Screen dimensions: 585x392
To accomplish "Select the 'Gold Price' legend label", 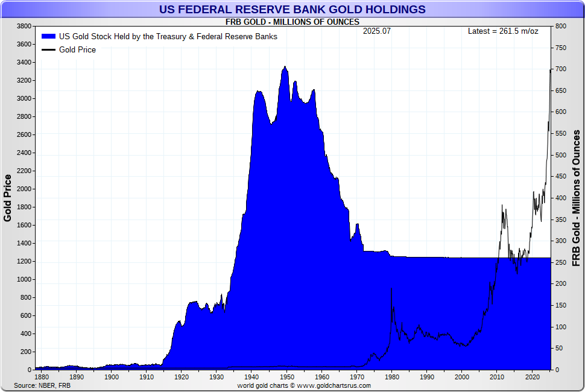I will coord(77,49).
